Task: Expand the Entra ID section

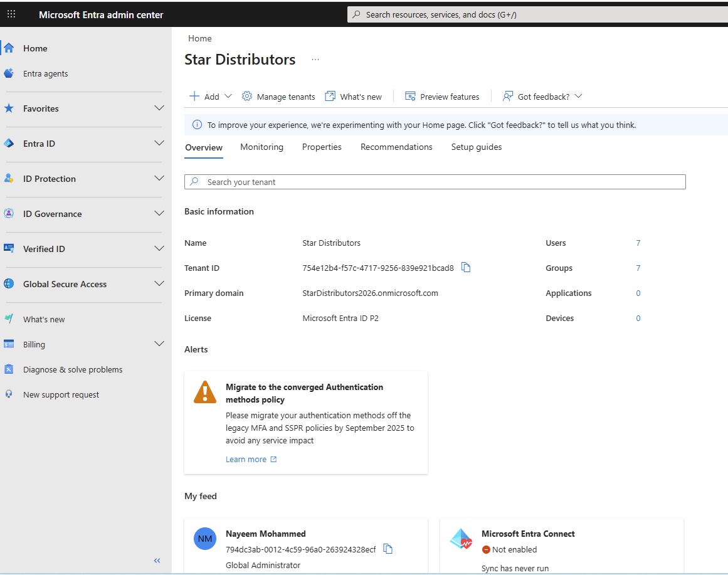Action: tap(159, 144)
